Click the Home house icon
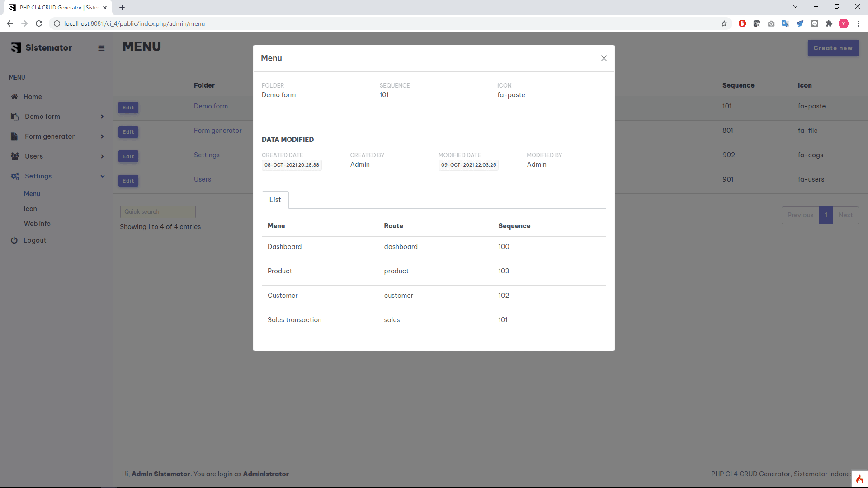 point(14,97)
